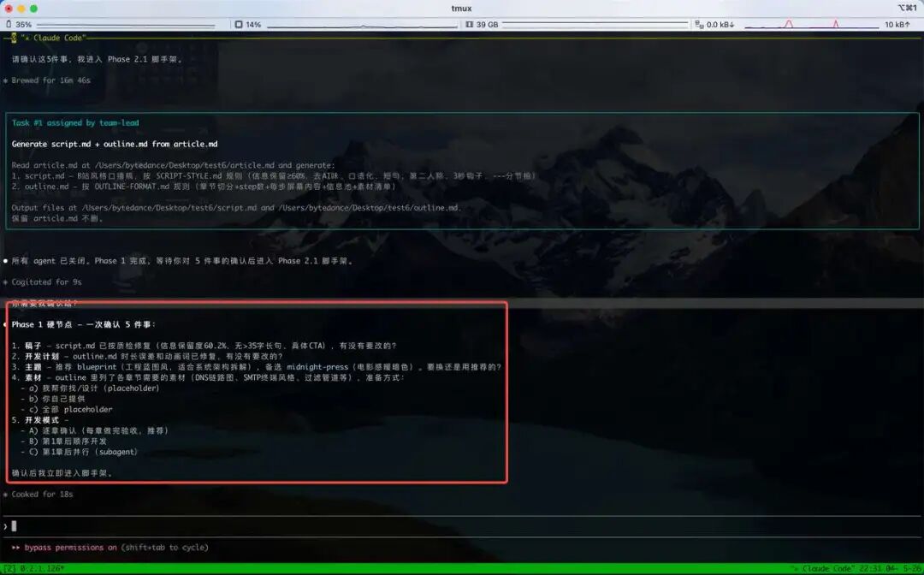The width and height of the screenshot is (924, 575).
Task: Click option "a) 我帮你找/设计 (placeholder)"
Action: pyautogui.click(x=90, y=388)
